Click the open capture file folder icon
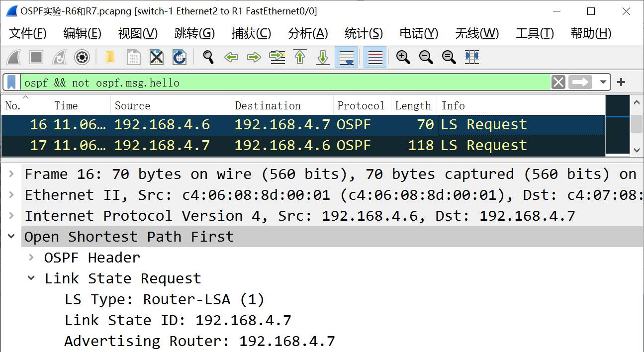644x352 pixels. (110, 57)
